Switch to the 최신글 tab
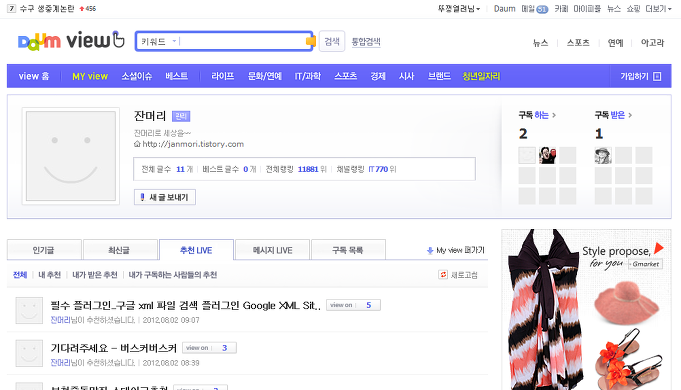681x390 pixels. pyautogui.click(x=119, y=250)
